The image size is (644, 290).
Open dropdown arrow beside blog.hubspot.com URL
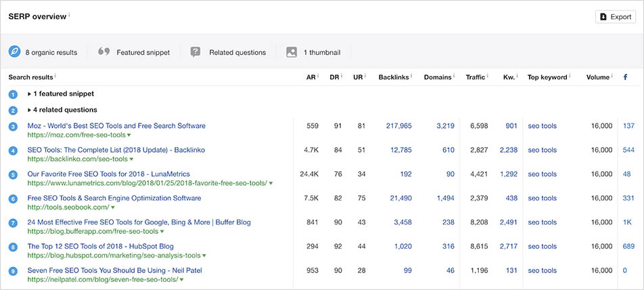204,256
